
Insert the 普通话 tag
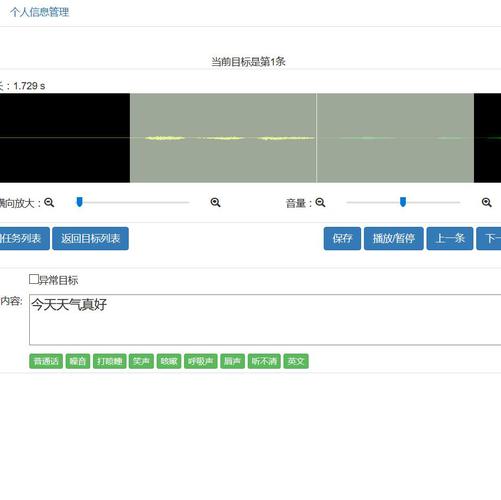click(x=46, y=361)
